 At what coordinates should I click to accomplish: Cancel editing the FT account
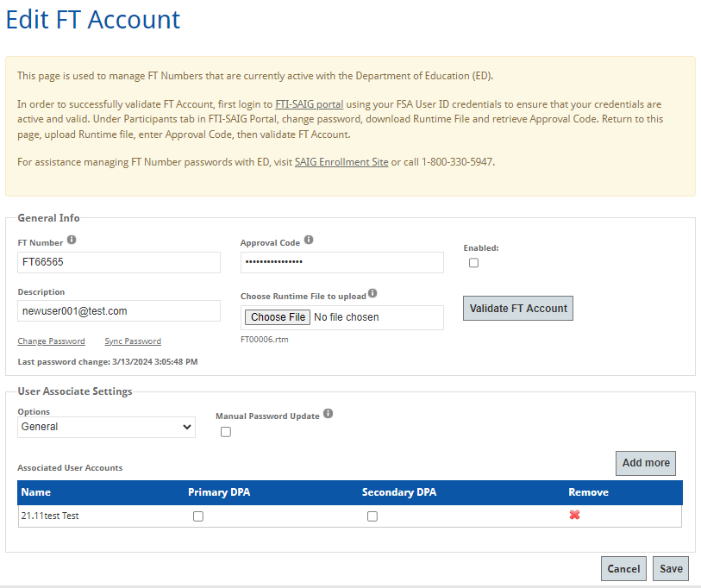tap(623, 568)
